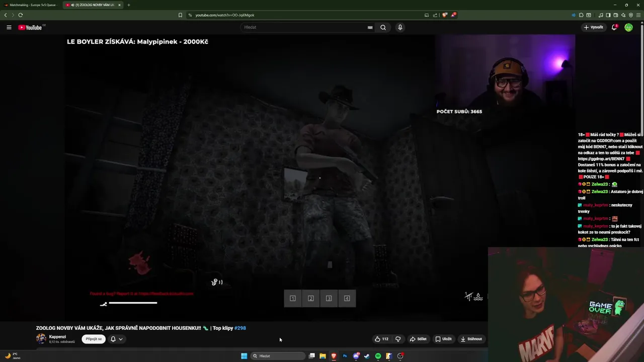644x362 pixels.
Task: Switch to the Matchmaking - Europe 5v5 Queue tab
Action: tap(30, 5)
